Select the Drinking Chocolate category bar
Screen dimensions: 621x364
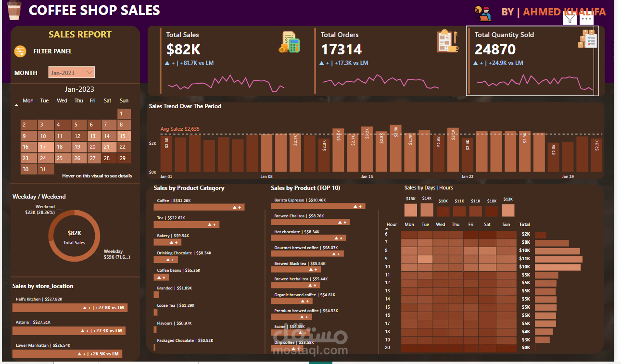(x=166, y=260)
